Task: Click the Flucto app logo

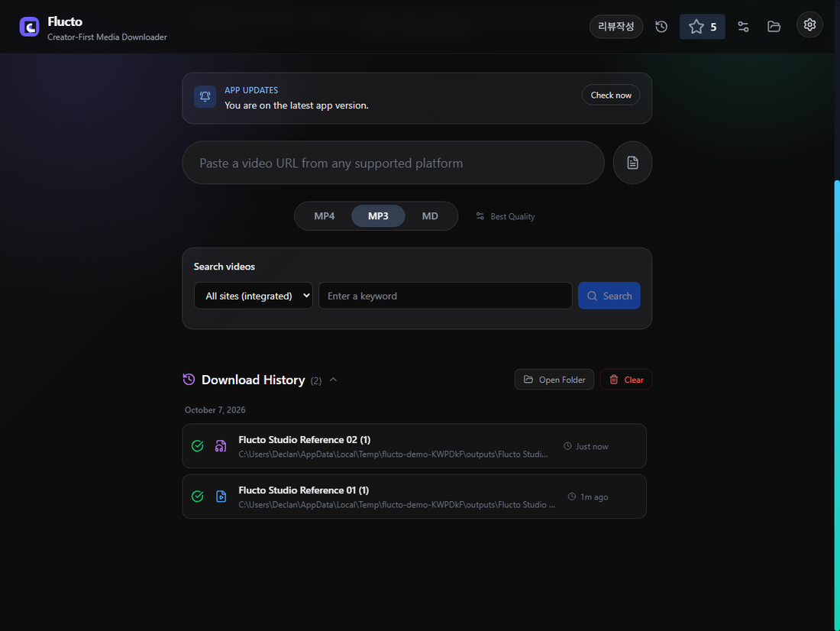Action: coord(29,27)
